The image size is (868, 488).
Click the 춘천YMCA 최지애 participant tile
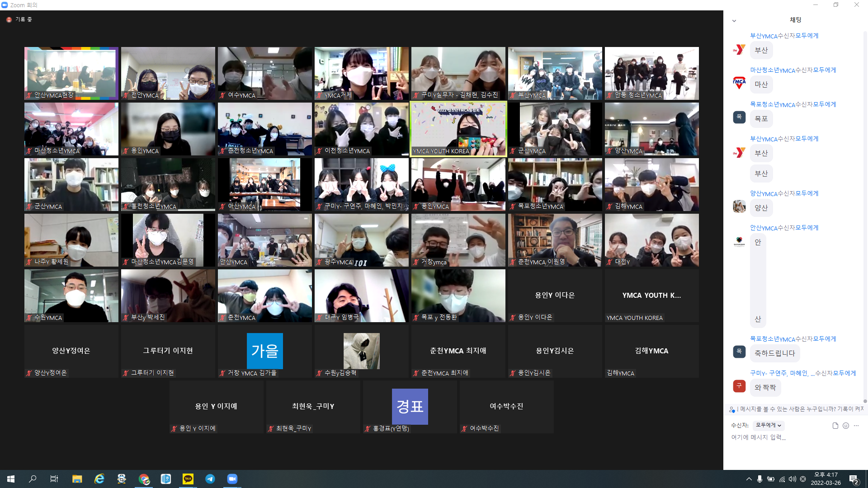click(x=458, y=351)
